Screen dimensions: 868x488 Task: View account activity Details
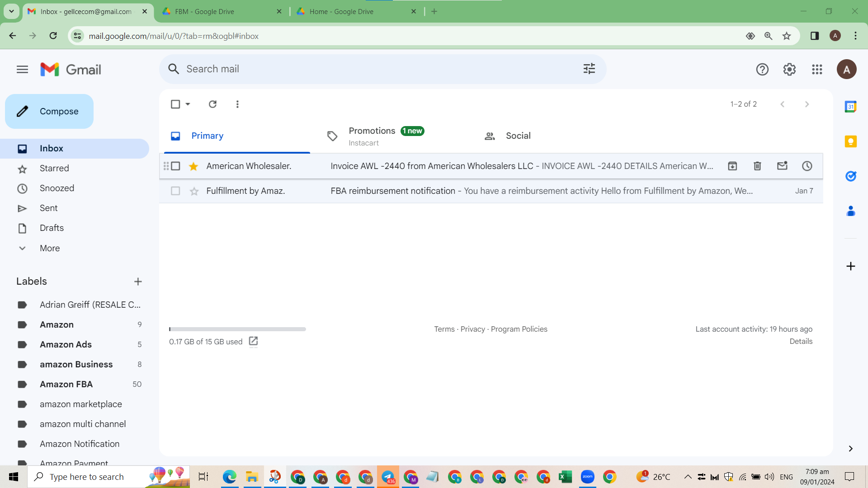[801, 341]
